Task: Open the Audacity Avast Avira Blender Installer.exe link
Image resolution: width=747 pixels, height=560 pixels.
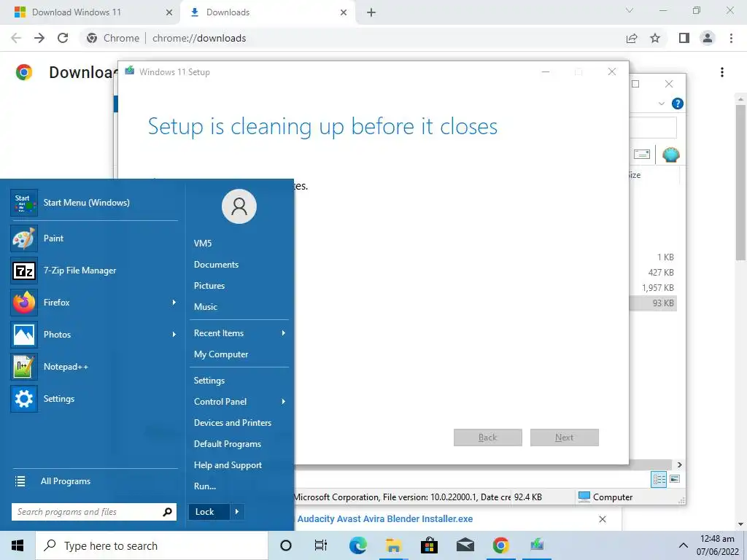Action: click(x=385, y=519)
